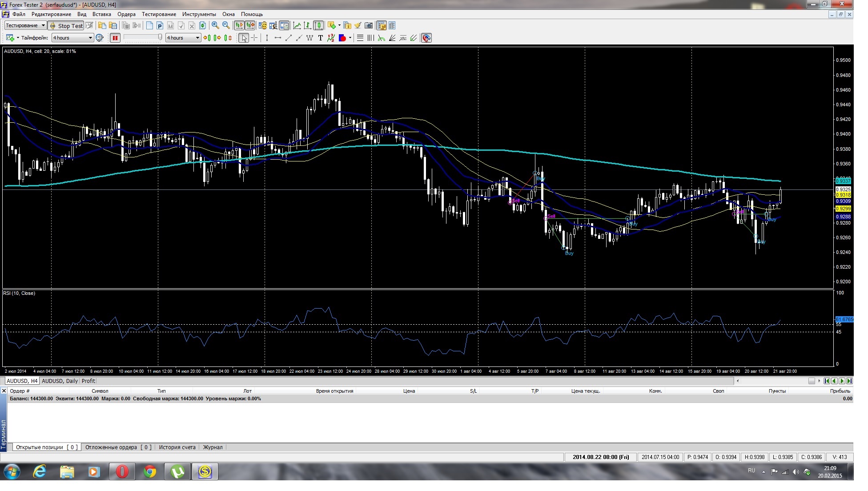Select the Andrews pitchfork tool

coord(413,38)
